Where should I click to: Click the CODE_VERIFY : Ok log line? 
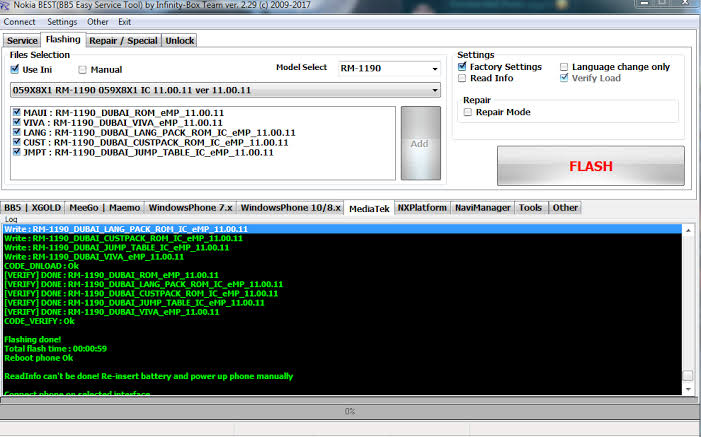(39, 321)
